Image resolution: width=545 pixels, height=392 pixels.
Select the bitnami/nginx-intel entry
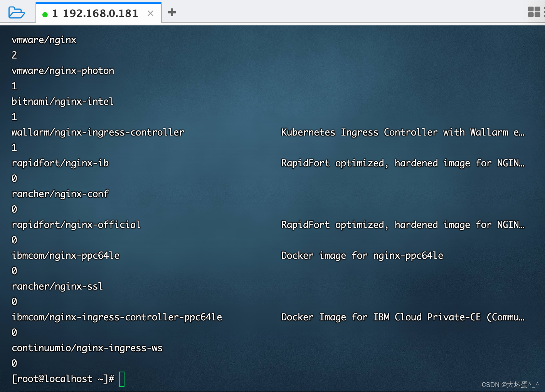[x=62, y=101]
